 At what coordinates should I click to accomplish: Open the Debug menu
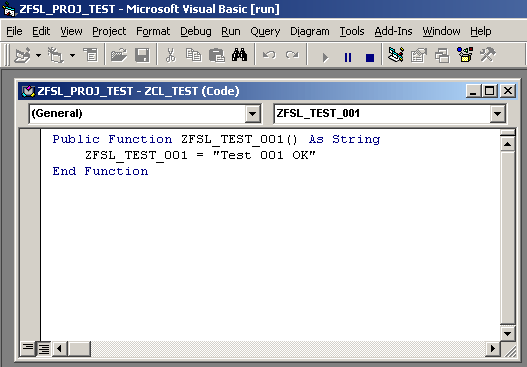pyautogui.click(x=196, y=31)
